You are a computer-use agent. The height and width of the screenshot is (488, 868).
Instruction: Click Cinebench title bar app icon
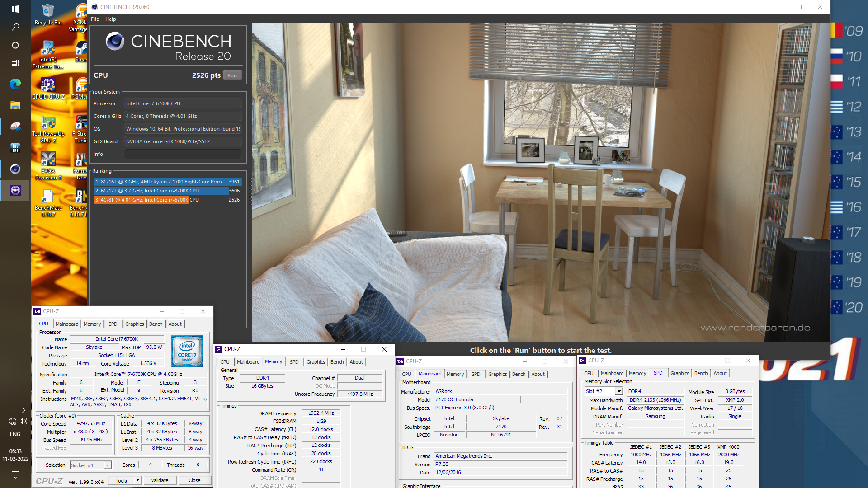[94, 7]
